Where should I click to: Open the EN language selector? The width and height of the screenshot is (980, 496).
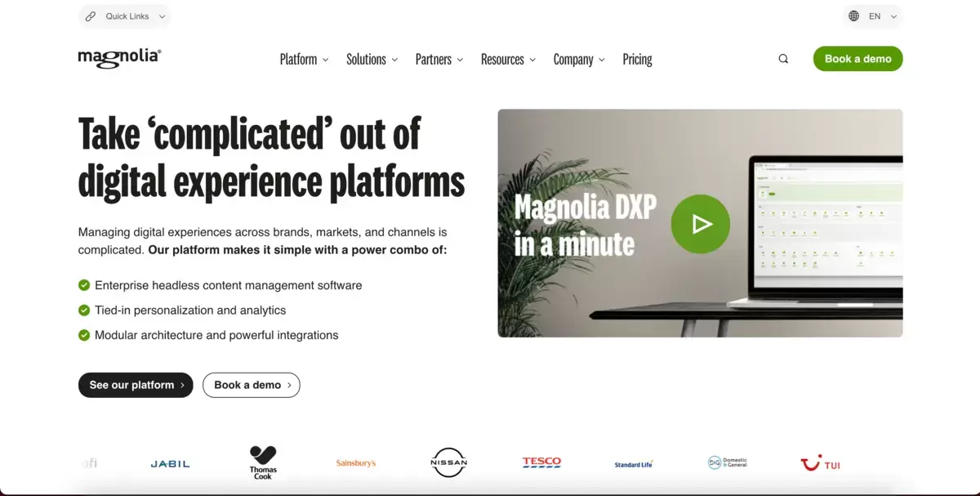874,16
